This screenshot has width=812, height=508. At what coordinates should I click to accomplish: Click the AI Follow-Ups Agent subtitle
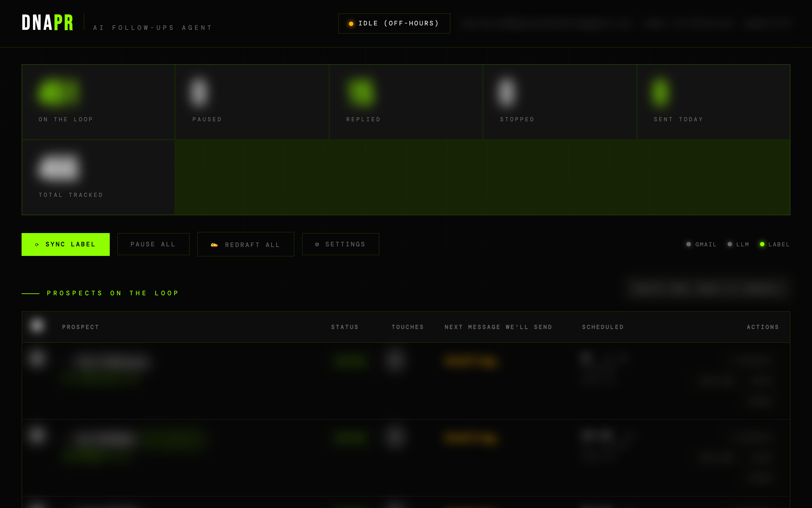coord(153,28)
